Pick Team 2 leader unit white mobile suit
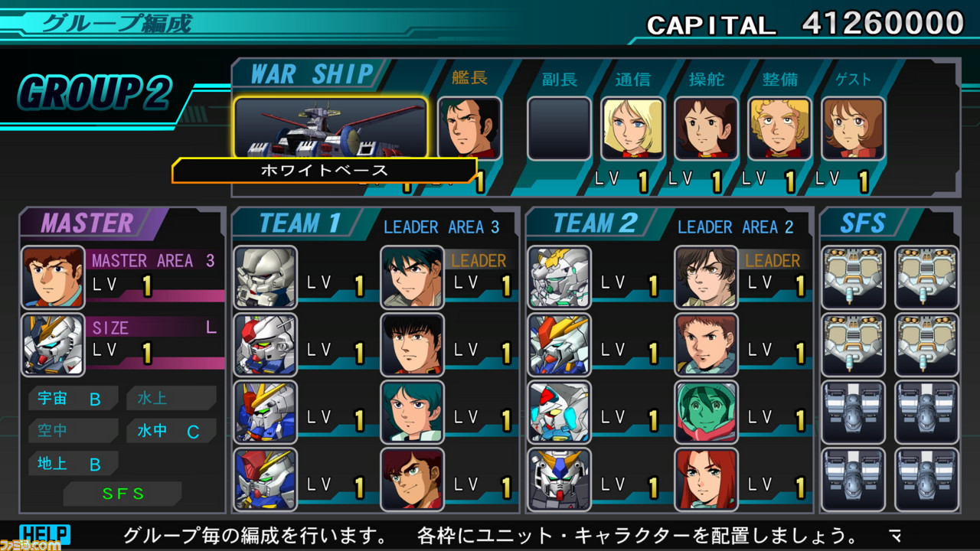This screenshot has height=551, width=980. click(x=559, y=277)
